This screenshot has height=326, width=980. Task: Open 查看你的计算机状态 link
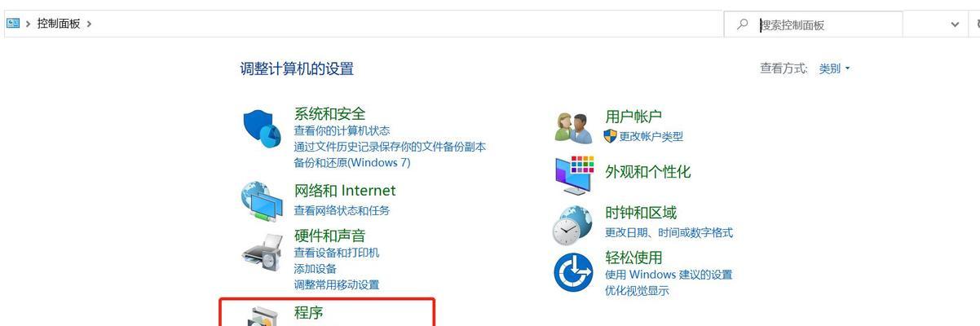coord(342,130)
